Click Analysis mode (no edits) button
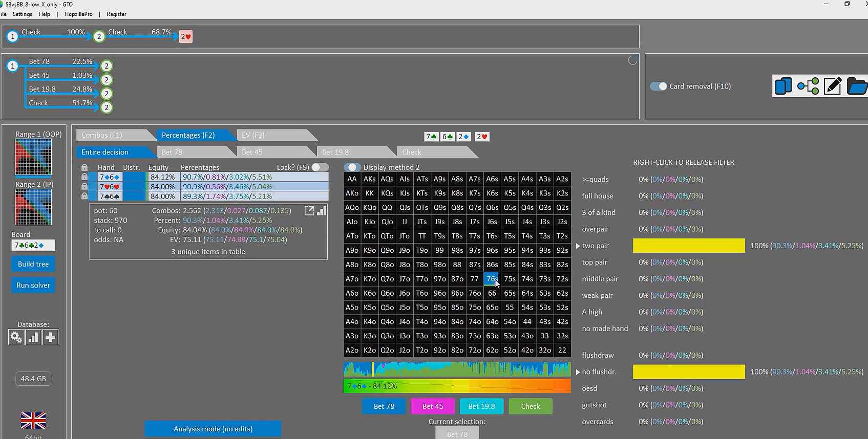This screenshot has height=439, width=868. pos(213,429)
